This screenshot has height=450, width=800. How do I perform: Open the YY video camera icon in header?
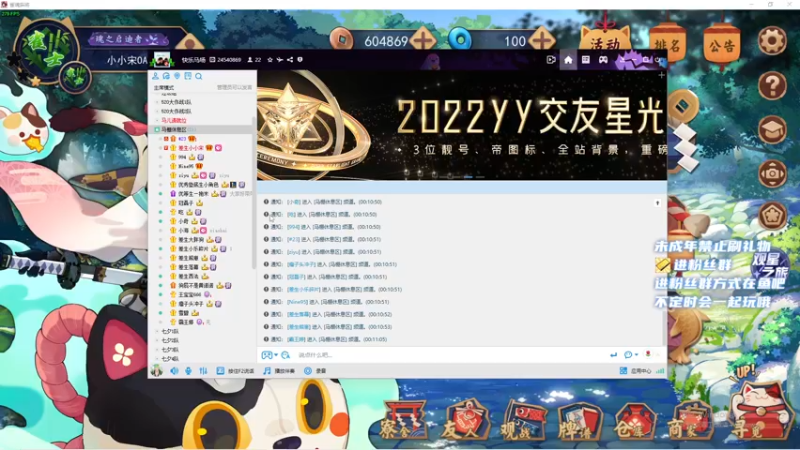pos(551,60)
